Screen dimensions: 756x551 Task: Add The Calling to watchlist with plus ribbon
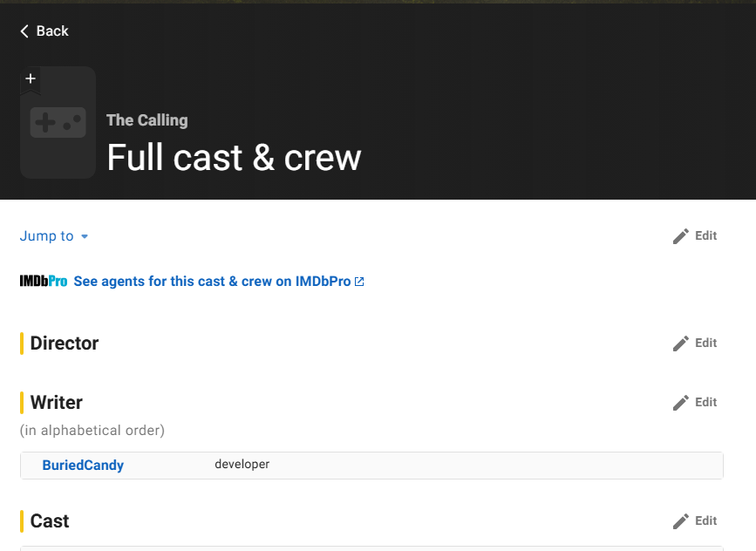click(x=31, y=79)
